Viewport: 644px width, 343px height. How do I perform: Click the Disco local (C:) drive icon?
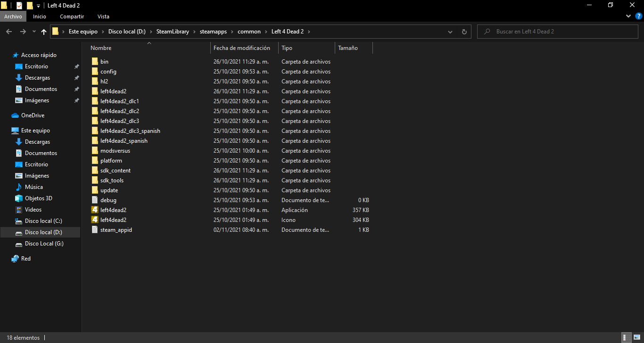pos(19,221)
